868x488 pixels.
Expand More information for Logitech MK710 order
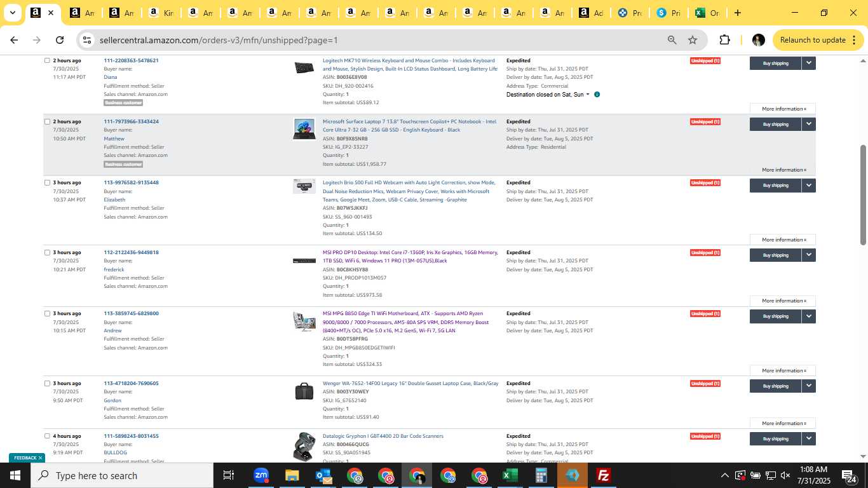[x=783, y=109]
